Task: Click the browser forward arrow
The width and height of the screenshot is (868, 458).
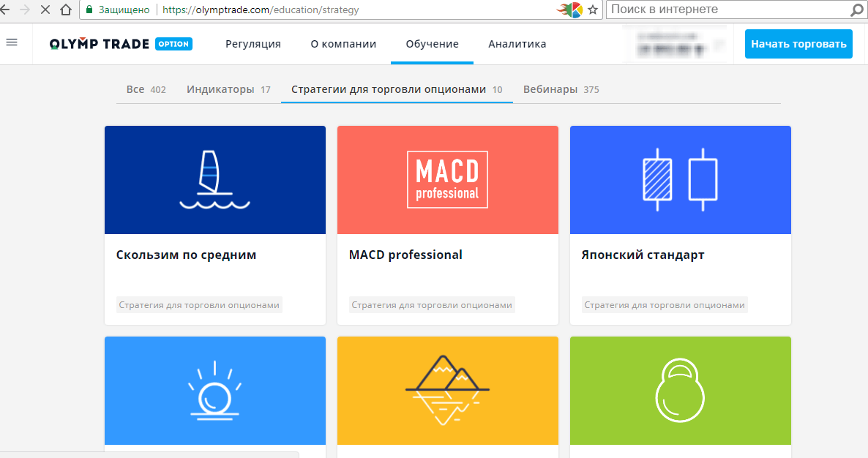Action: click(x=25, y=10)
